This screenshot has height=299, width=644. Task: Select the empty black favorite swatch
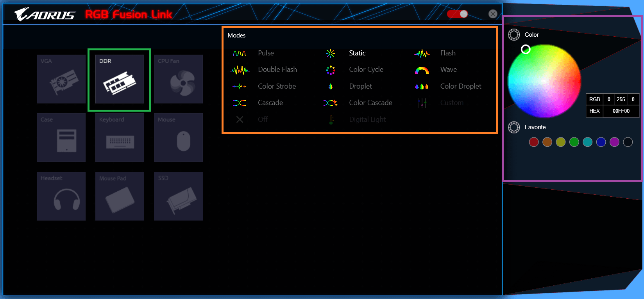[x=628, y=142]
